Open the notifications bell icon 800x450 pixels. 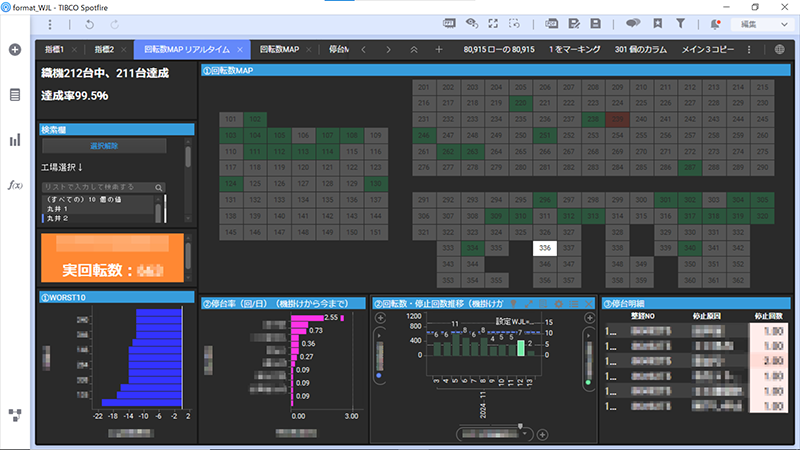tap(714, 22)
